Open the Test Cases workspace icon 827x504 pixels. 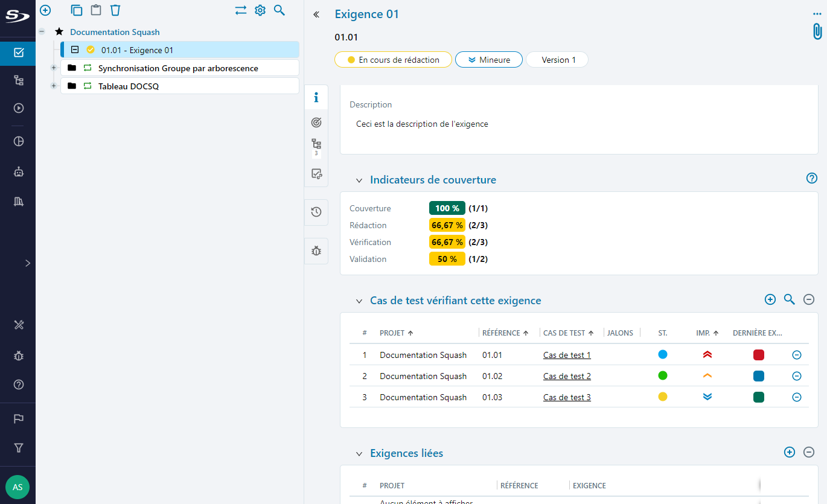pos(18,80)
